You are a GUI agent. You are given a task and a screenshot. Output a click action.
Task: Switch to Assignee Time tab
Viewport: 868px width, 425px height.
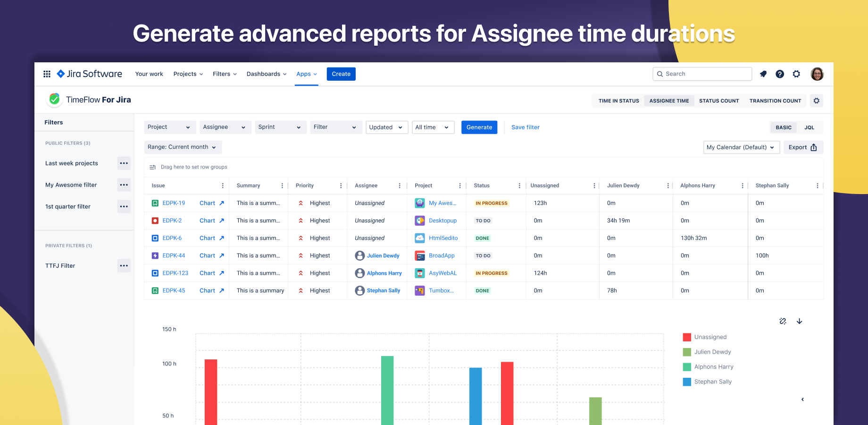point(669,101)
